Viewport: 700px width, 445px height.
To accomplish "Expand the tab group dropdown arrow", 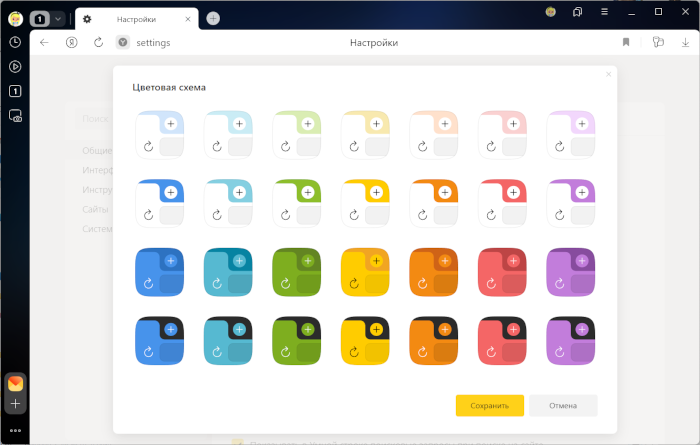I will 58,18.
